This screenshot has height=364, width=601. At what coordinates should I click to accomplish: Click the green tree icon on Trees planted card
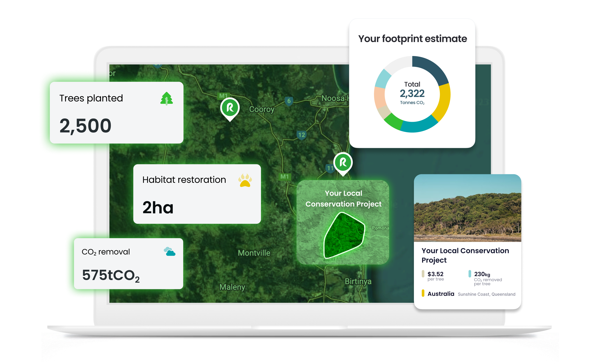point(167,99)
